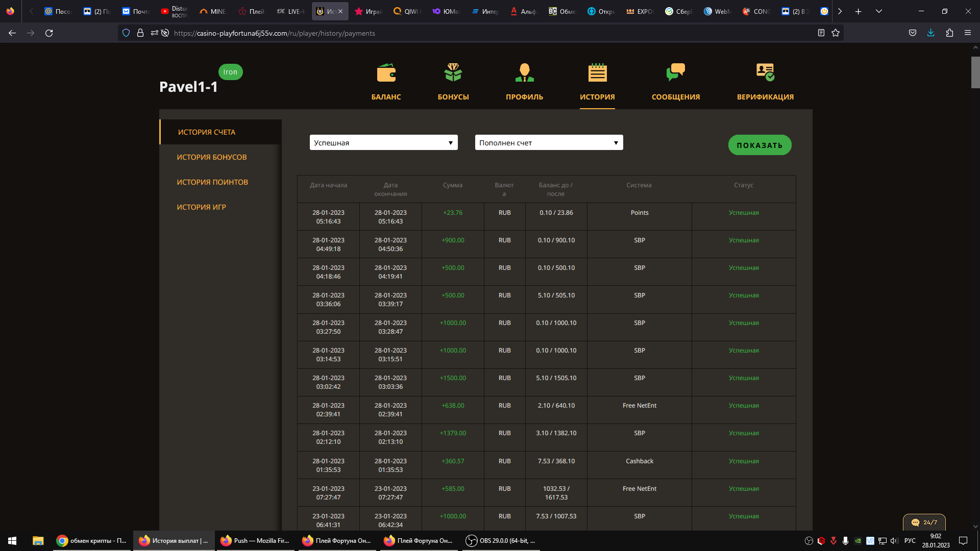Bookmark this page with the star icon

836,33
